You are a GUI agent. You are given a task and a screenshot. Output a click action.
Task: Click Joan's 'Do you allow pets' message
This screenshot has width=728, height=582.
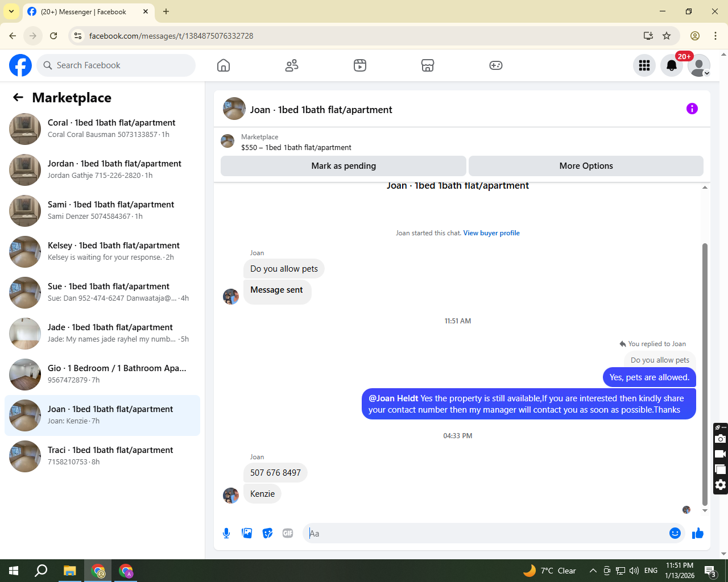(284, 269)
